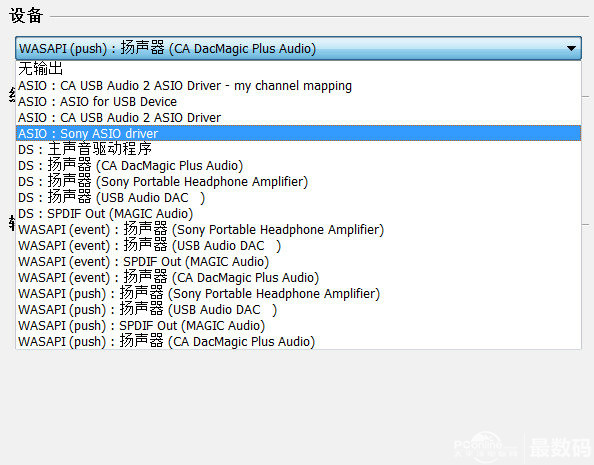Screen dimensions: 594x465
Task: Select DS : 扬声器 (CA DacMagic Plus Audio)
Action: click(299, 166)
